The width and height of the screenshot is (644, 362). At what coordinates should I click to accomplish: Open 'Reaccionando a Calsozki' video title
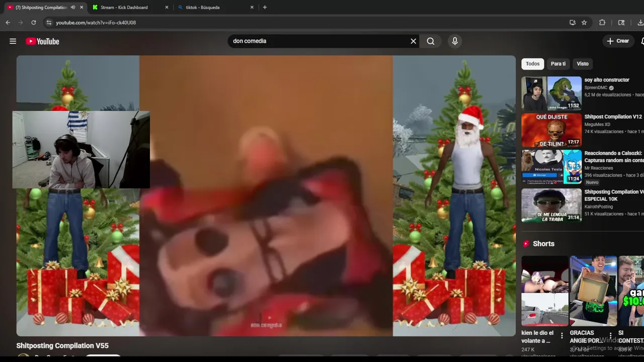(614, 157)
